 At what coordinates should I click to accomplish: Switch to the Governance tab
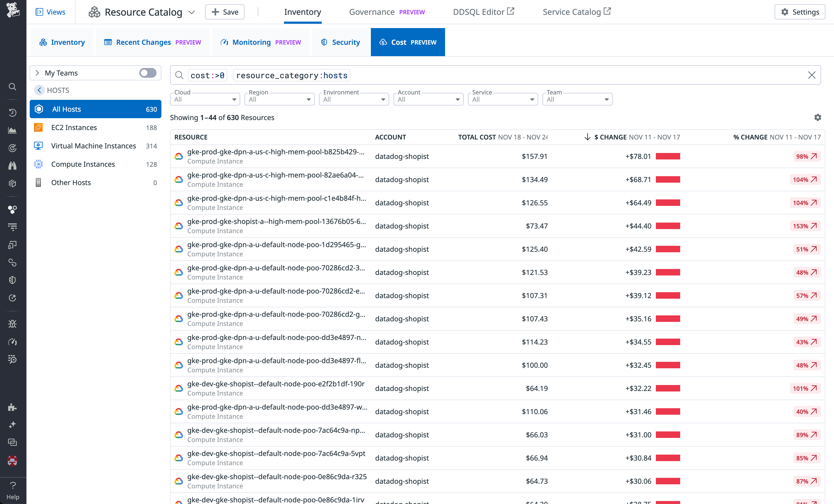pyautogui.click(x=372, y=12)
